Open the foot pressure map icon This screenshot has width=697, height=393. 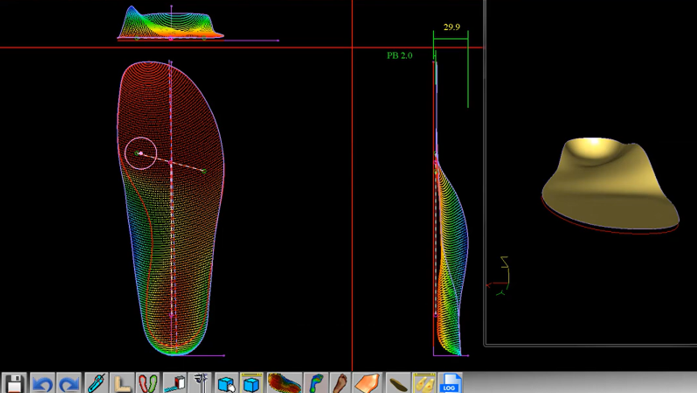(x=316, y=383)
